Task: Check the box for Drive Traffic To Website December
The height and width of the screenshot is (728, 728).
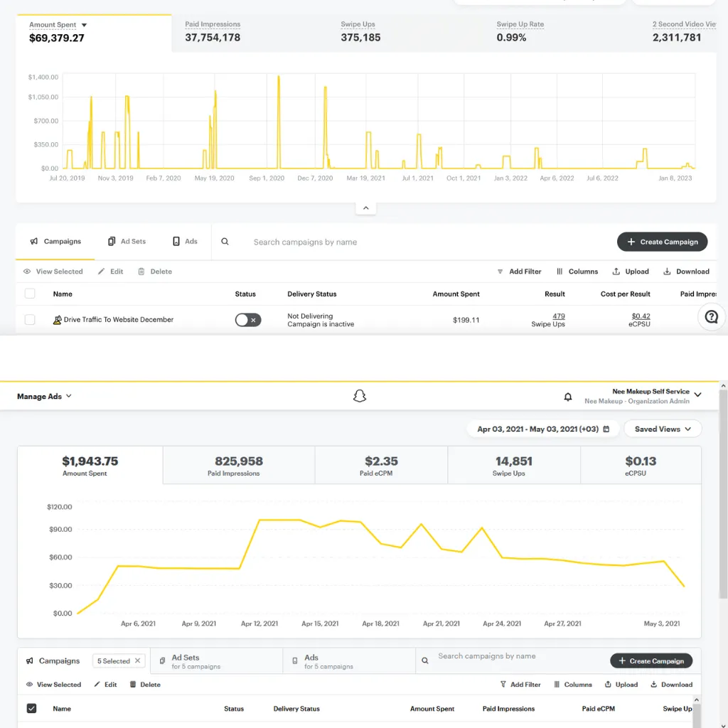Action: point(30,319)
